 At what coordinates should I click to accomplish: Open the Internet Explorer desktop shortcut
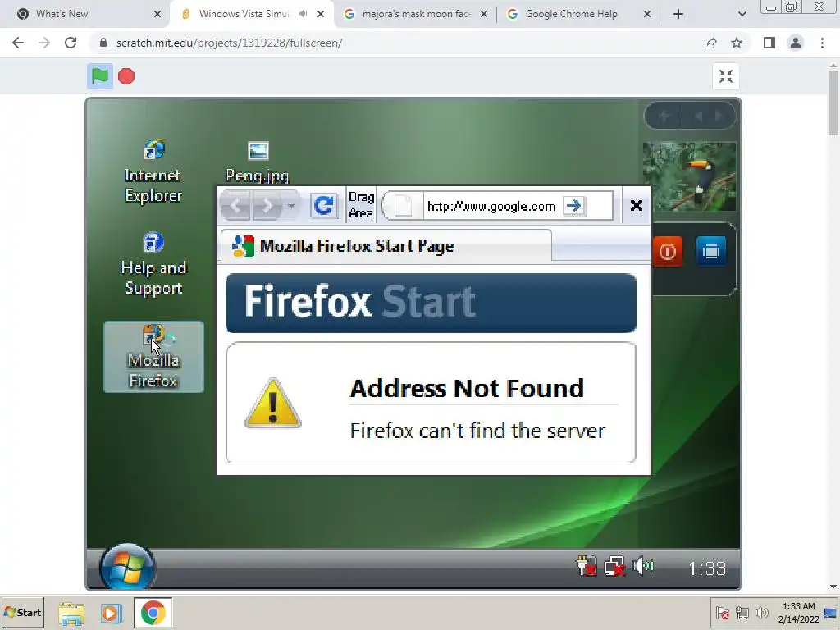153,171
